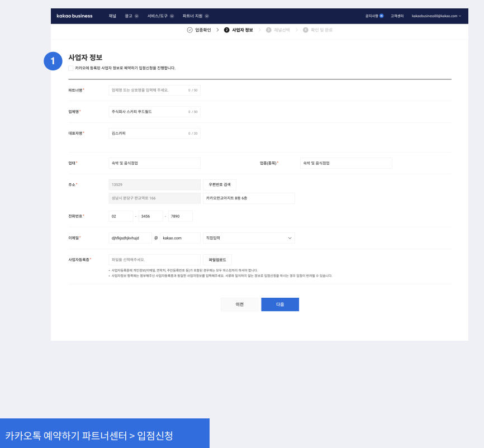Check the 카카오 registered business info checkbox
The height and width of the screenshot is (448, 484).
pos(71,68)
